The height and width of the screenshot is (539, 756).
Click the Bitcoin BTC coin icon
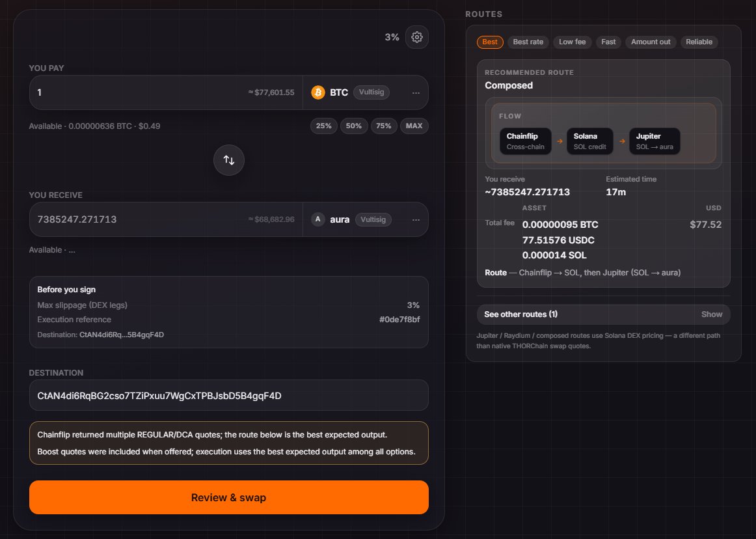click(x=317, y=92)
